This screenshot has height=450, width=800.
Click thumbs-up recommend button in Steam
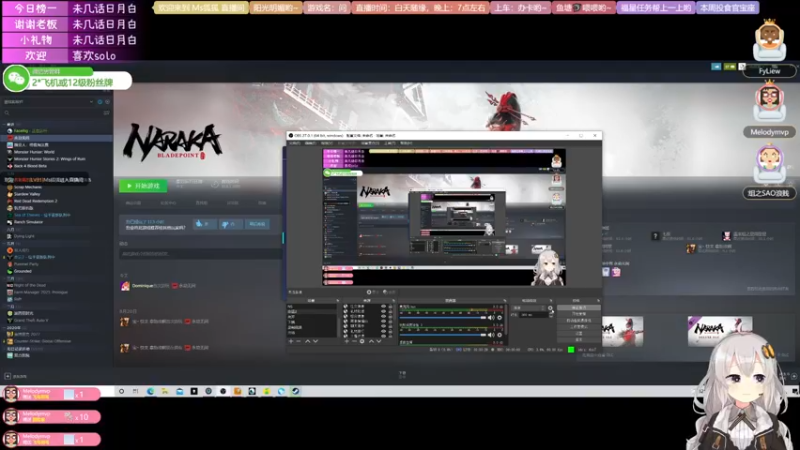click(205, 224)
